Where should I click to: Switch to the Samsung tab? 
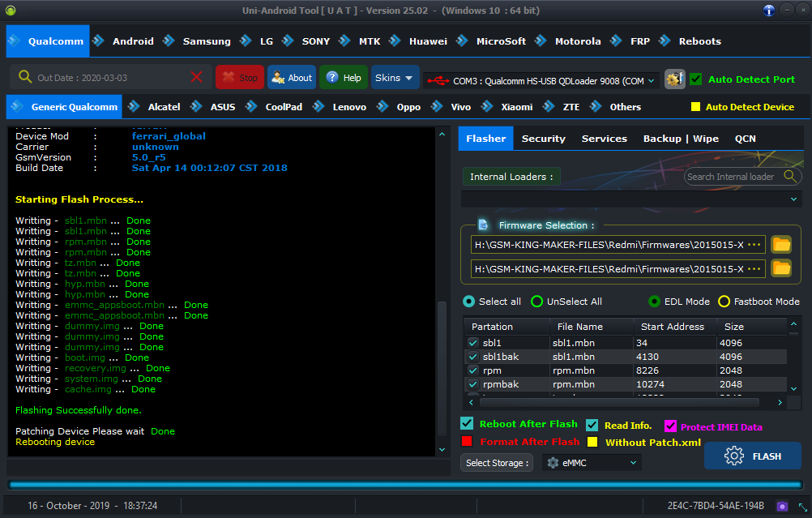pyautogui.click(x=207, y=41)
